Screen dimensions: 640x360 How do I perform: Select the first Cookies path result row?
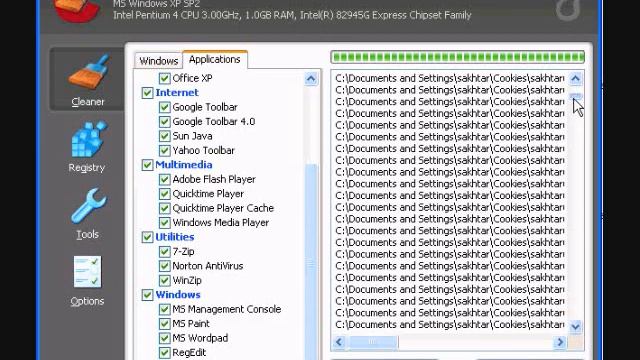450,78
